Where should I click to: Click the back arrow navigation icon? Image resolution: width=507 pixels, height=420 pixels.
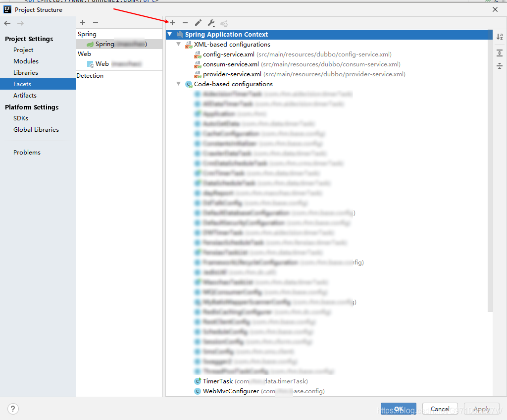pyautogui.click(x=7, y=23)
